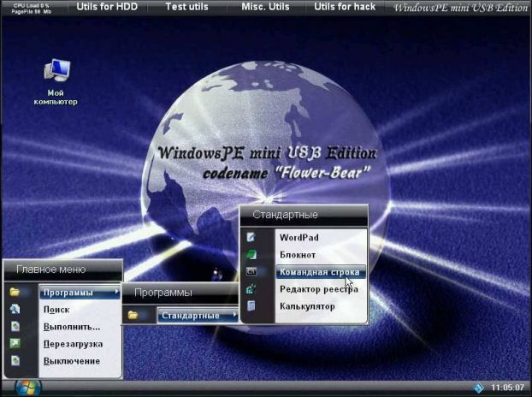Click the Калькулятор calculator icon

pyautogui.click(x=251, y=306)
